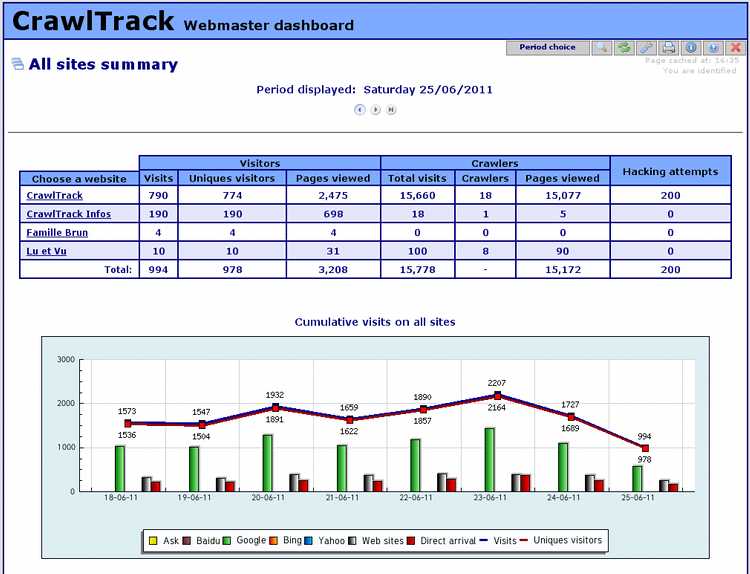750x574 pixels.
Task: Click the printer icon
Action: coord(669,47)
